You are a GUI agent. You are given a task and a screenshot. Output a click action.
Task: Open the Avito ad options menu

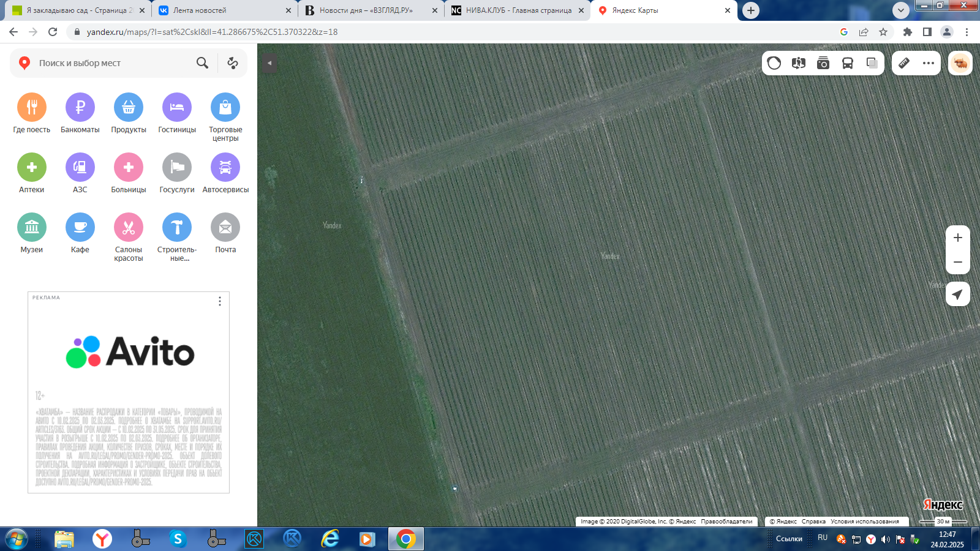point(220,301)
